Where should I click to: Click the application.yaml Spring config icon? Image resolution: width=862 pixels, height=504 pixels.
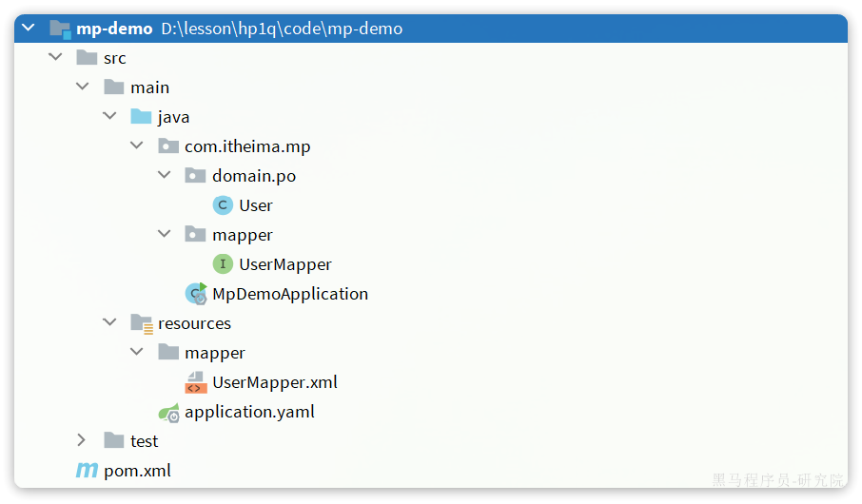click(168, 412)
